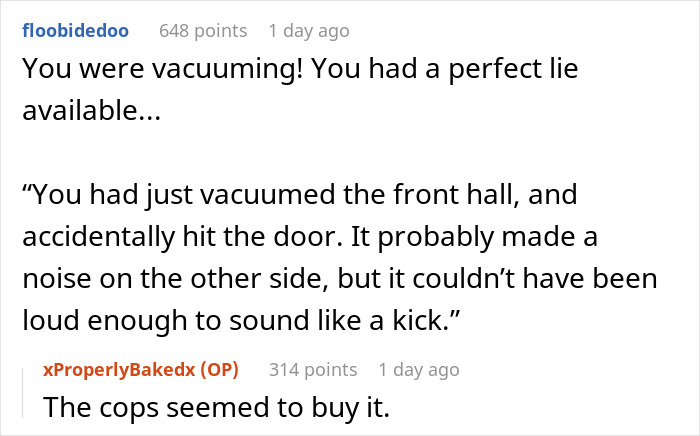Click the 648 points score label
The width and height of the screenshot is (700, 436).
(x=203, y=31)
